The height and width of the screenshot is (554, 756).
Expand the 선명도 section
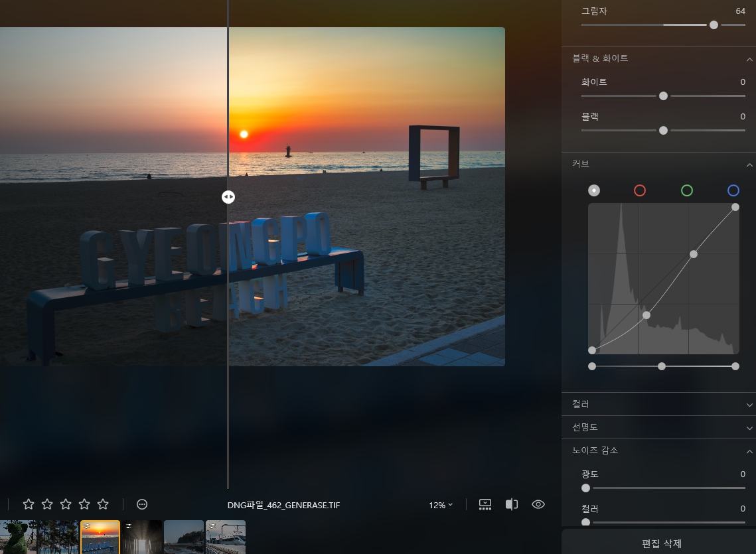coord(749,428)
